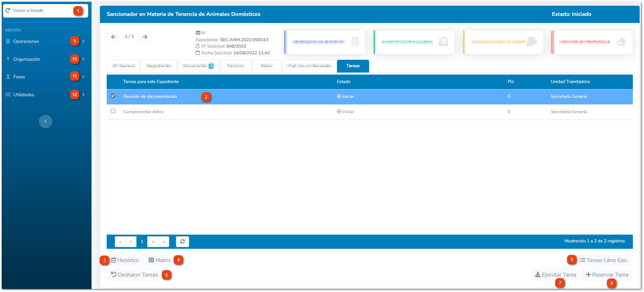
Task: Click Deshacer Tareas button
Action: click(x=134, y=275)
